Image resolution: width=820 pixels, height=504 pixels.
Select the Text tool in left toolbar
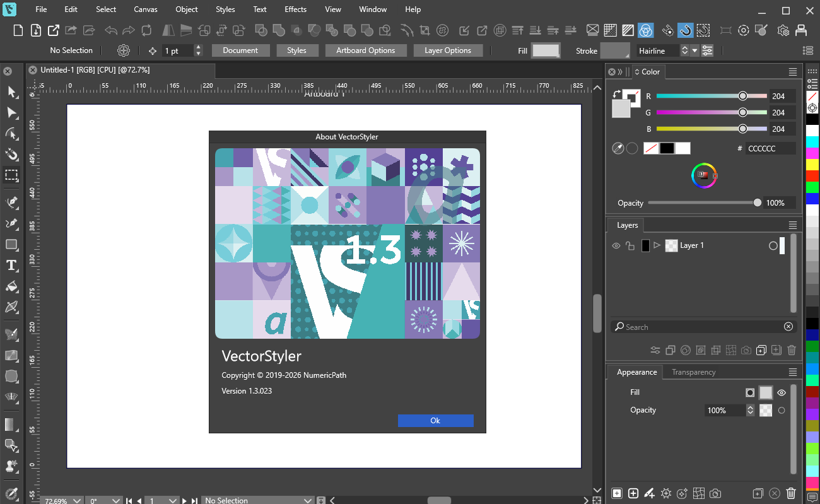click(x=11, y=266)
